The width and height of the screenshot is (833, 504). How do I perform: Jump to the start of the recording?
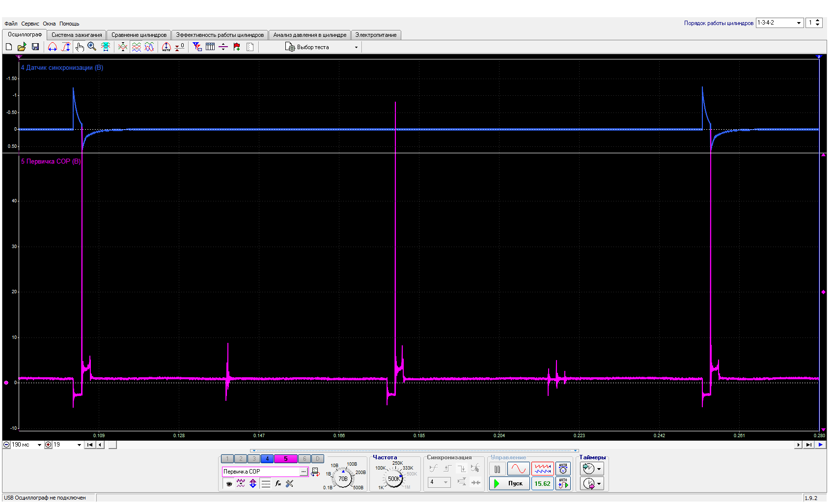(90, 445)
